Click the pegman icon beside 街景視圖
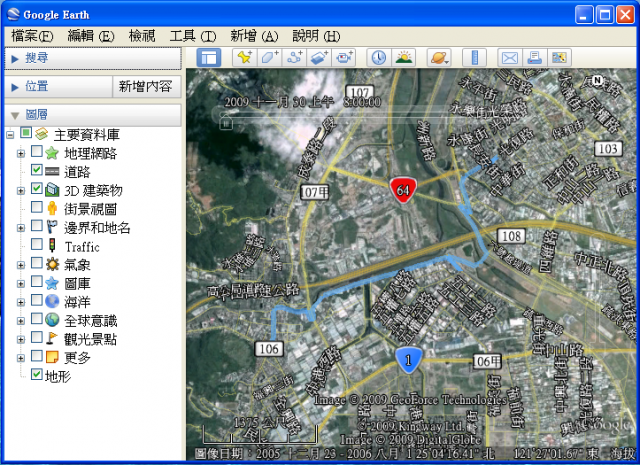The image size is (640, 465). [52, 208]
